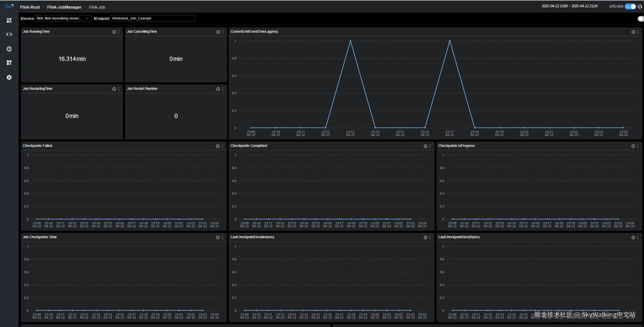Open three-dot menu of Job CancellingTime widget

tap(223, 32)
